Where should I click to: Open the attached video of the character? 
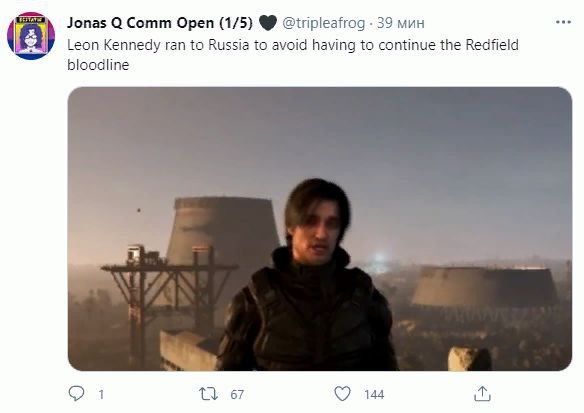coord(320,229)
